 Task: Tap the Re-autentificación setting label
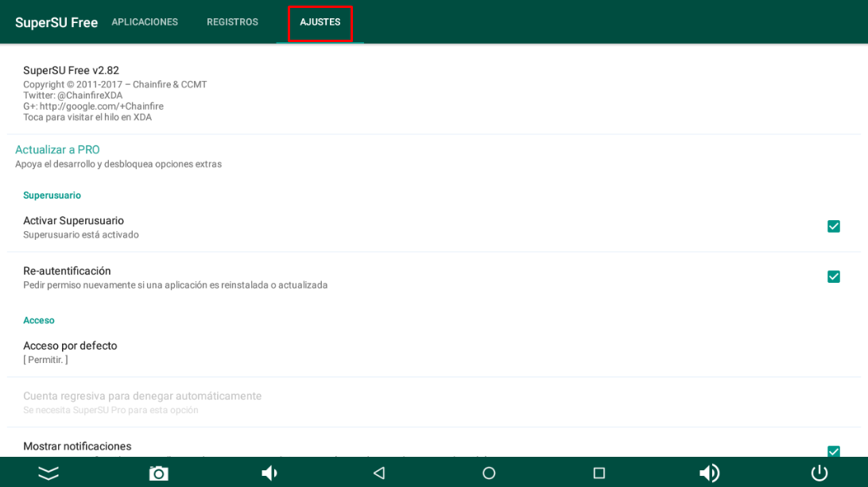tap(67, 271)
